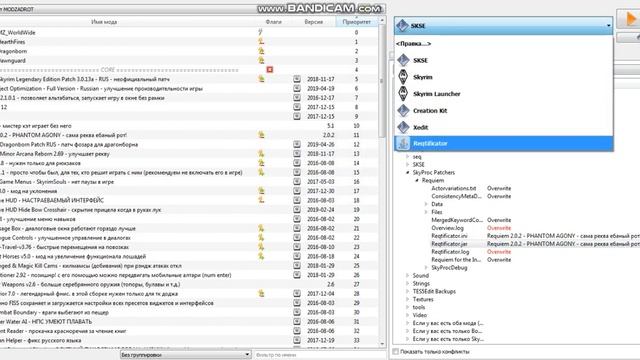Click category icon dated 2016-12-17

click(297, 98)
